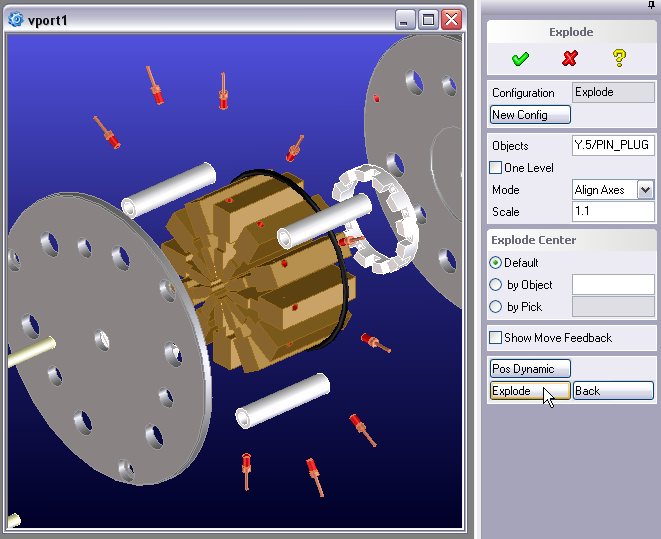
Task: Minimize the vport1 viewport window
Action: pos(405,20)
